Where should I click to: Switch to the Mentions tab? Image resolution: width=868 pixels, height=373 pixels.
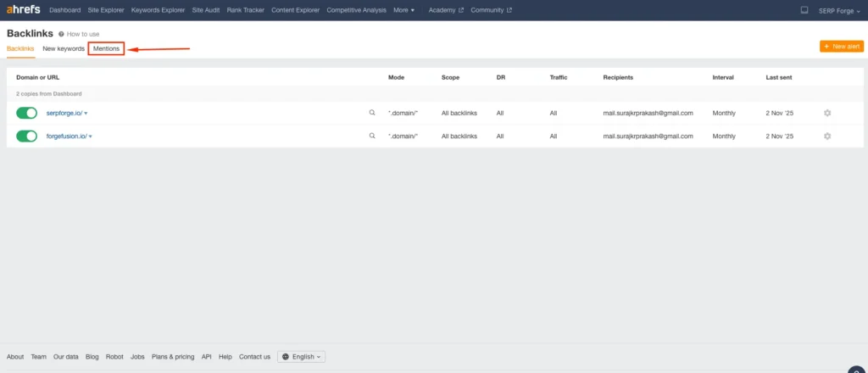pos(106,49)
